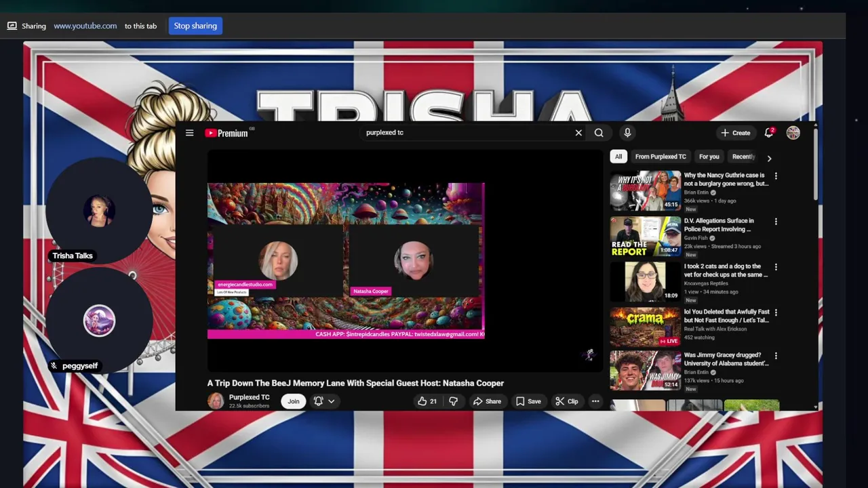Click the www.youtube.com link in sharing bar
868x488 pixels.
coord(85,26)
